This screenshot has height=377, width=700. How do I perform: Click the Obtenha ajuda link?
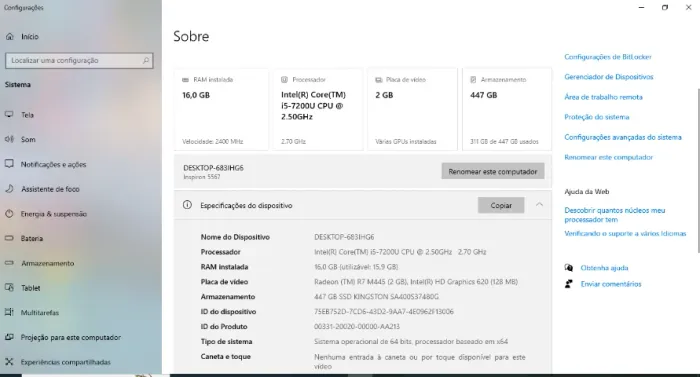point(604,268)
